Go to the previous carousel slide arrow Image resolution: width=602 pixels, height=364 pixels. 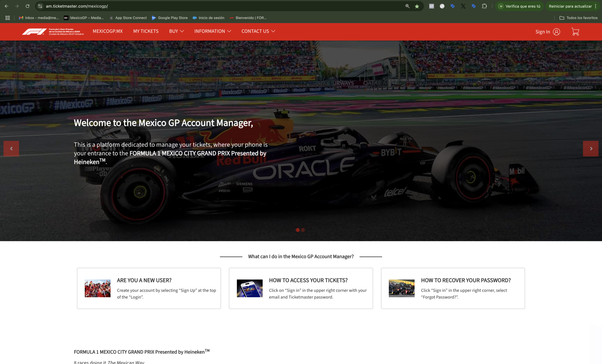coord(11,149)
